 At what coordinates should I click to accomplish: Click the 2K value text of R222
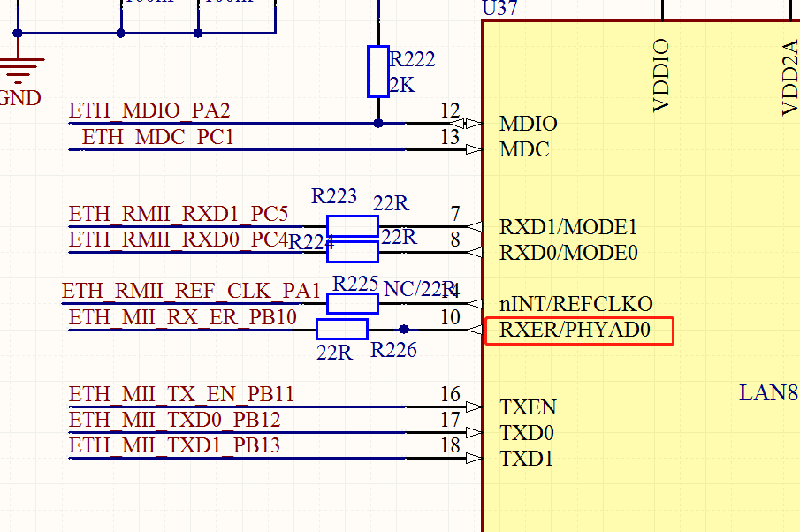[x=402, y=86]
